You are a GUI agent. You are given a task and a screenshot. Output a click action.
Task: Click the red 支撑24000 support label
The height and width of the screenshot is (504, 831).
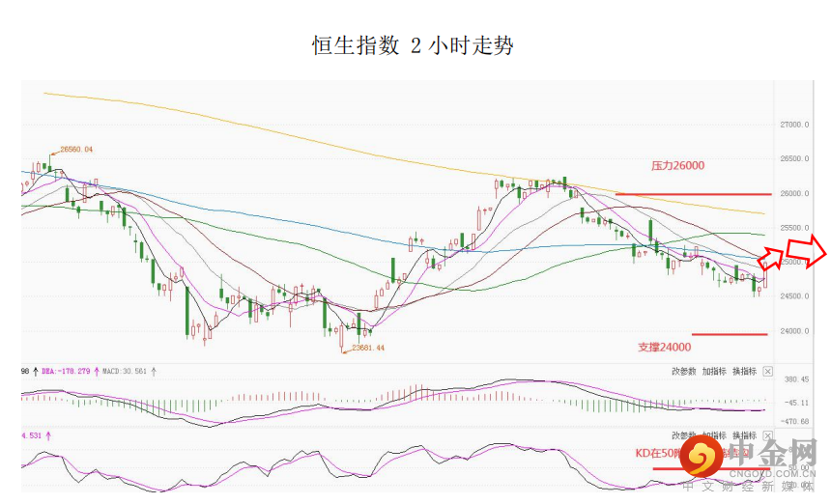point(664,347)
